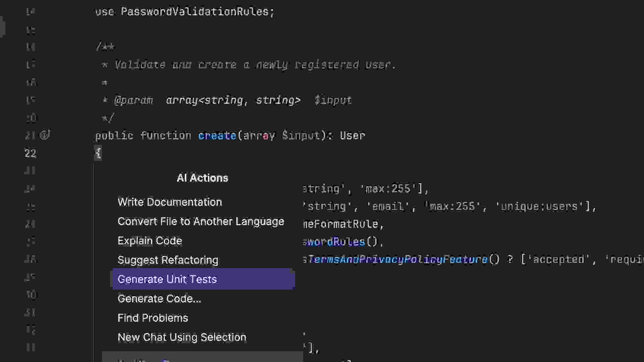Select the highlighted Generate Unit Tests item
This screenshot has width=644, height=362.
(x=204, y=279)
